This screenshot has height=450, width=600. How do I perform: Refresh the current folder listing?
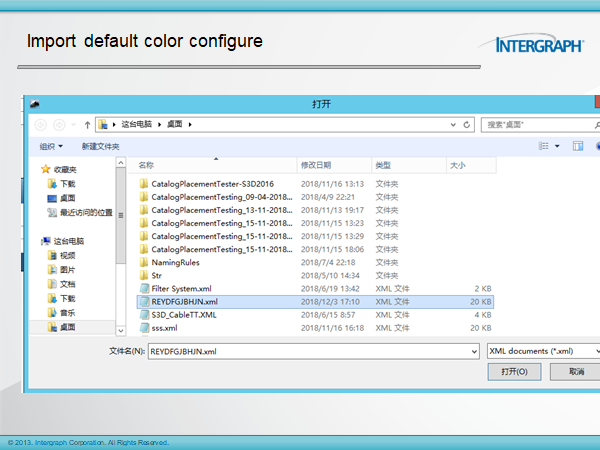coord(466,125)
